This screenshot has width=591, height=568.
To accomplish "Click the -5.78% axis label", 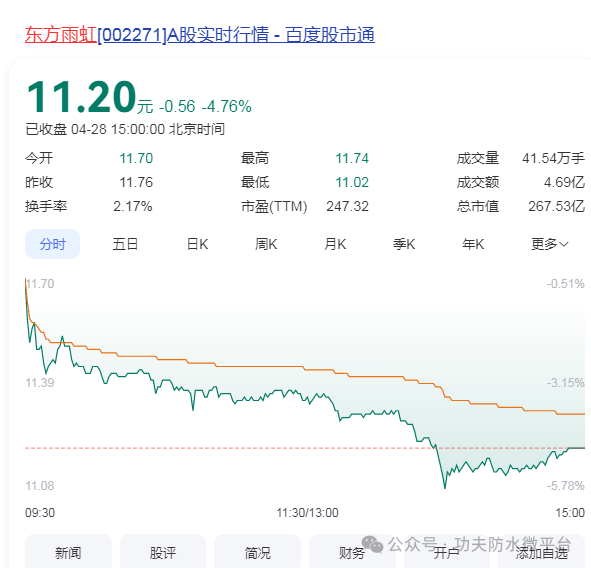I will pos(566,486).
